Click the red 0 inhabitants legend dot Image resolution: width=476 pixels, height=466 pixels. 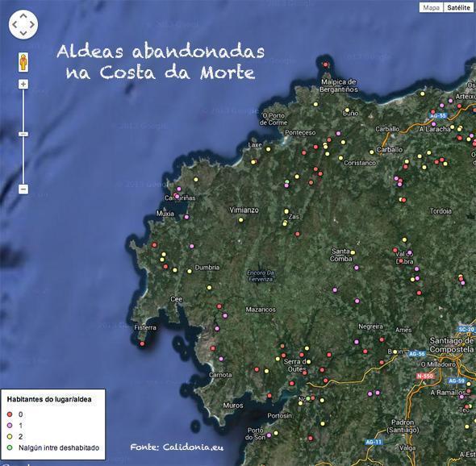click(x=10, y=414)
